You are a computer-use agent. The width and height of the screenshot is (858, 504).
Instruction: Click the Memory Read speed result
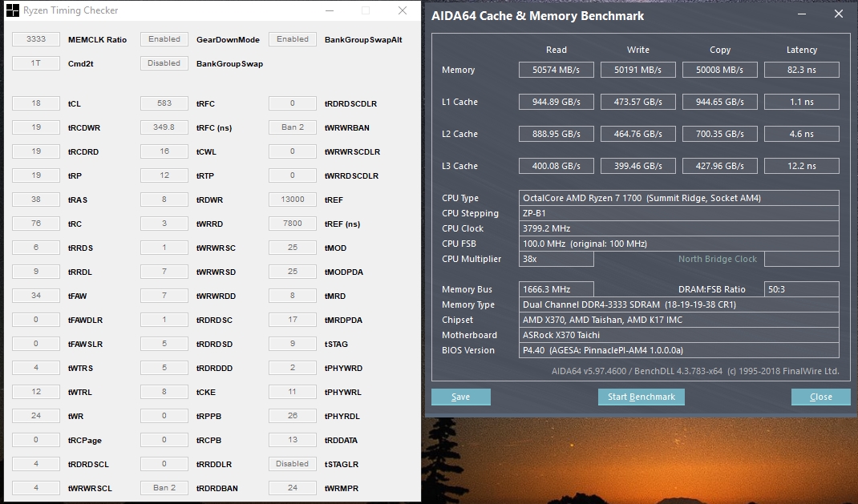pyautogui.click(x=557, y=70)
